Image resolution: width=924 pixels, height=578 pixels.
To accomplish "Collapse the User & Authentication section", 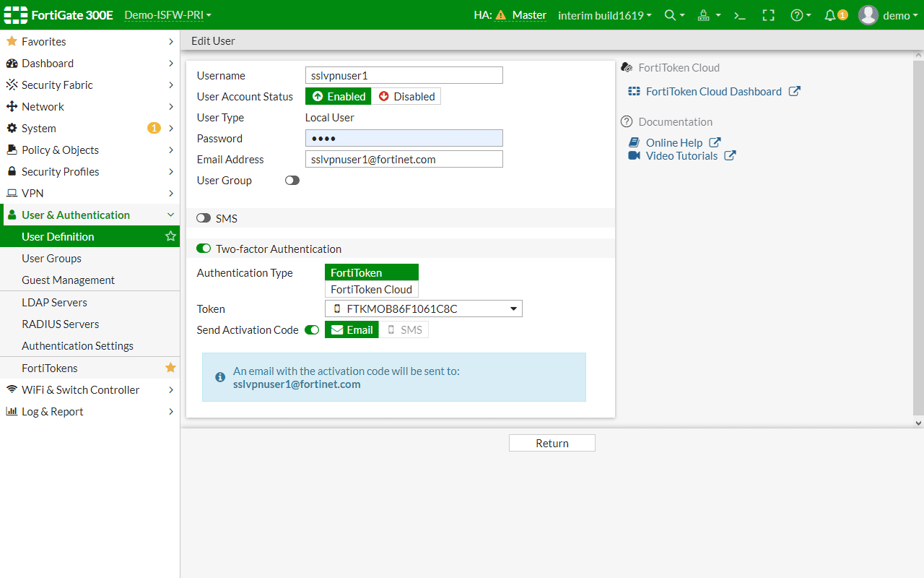I will (171, 215).
